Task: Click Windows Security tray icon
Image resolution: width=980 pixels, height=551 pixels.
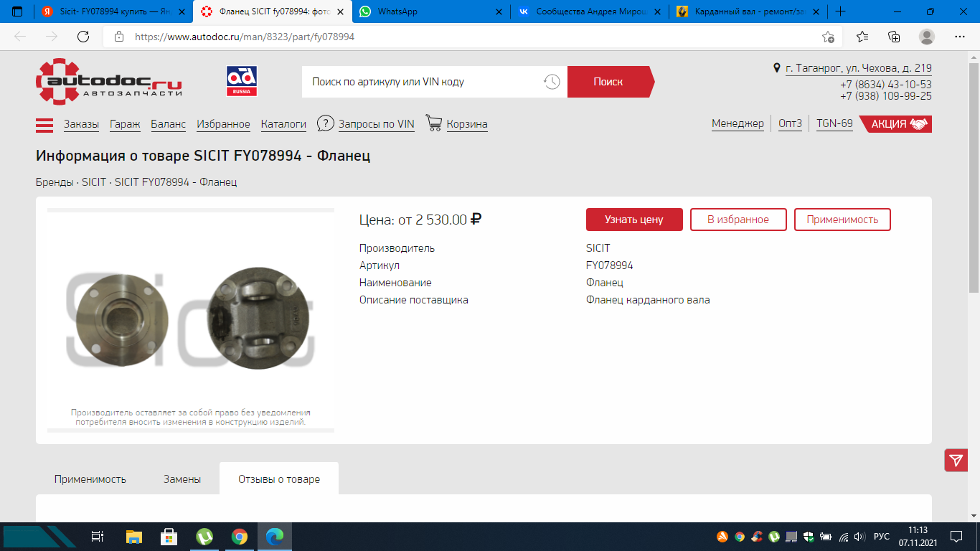Action: tap(809, 537)
